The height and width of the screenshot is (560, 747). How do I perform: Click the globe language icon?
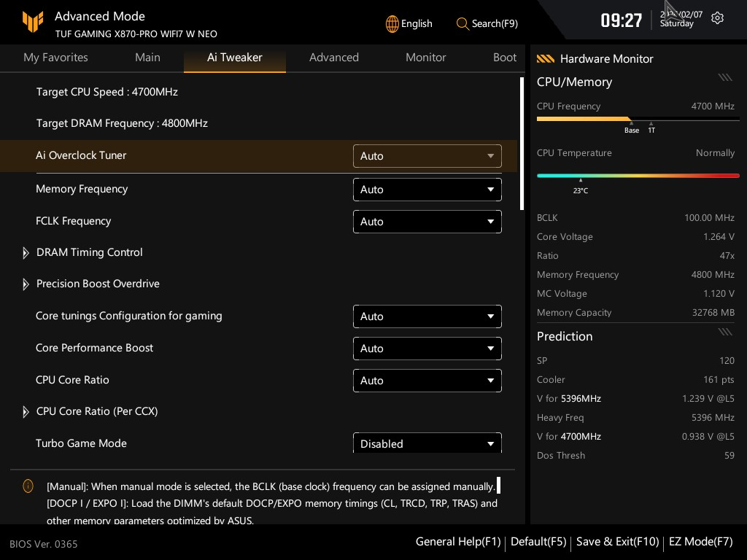point(392,23)
